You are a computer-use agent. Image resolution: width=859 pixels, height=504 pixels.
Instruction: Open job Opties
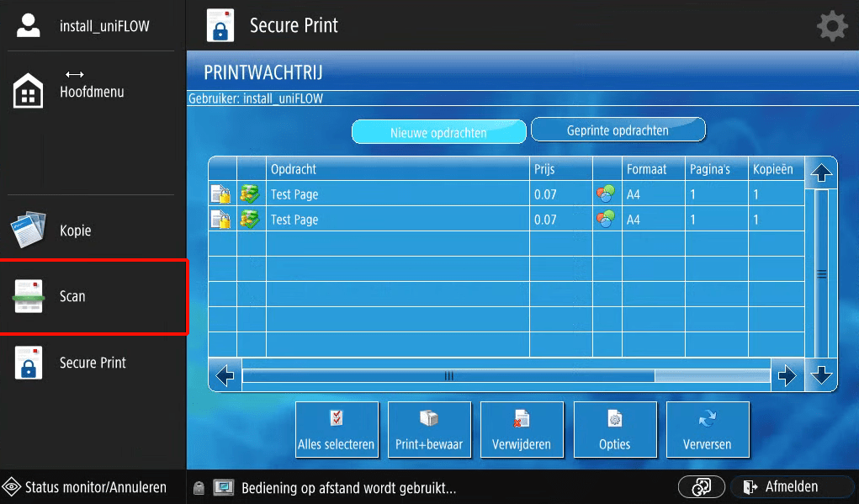coord(615,430)
